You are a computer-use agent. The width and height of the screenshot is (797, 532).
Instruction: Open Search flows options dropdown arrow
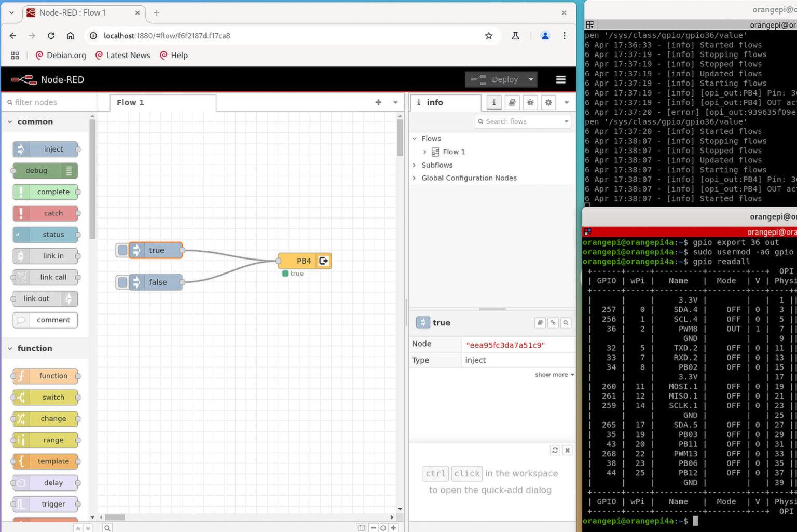567,121
